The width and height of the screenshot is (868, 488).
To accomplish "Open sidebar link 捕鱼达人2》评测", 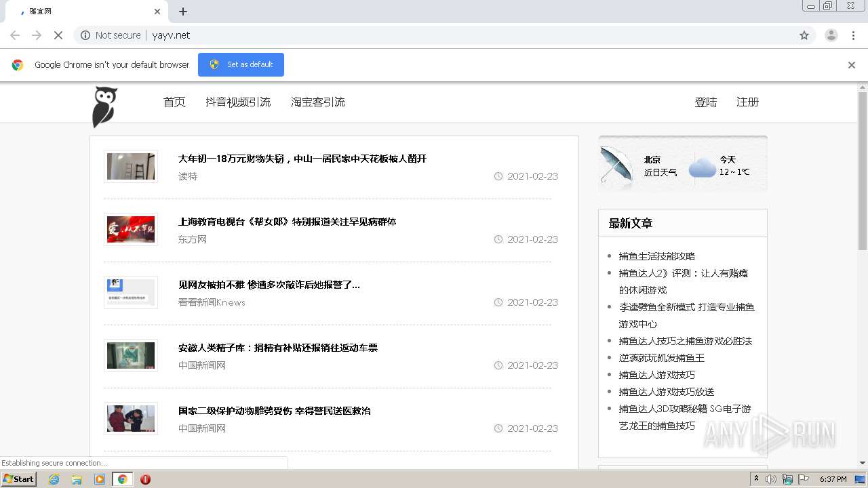I will tap(684, 281).
